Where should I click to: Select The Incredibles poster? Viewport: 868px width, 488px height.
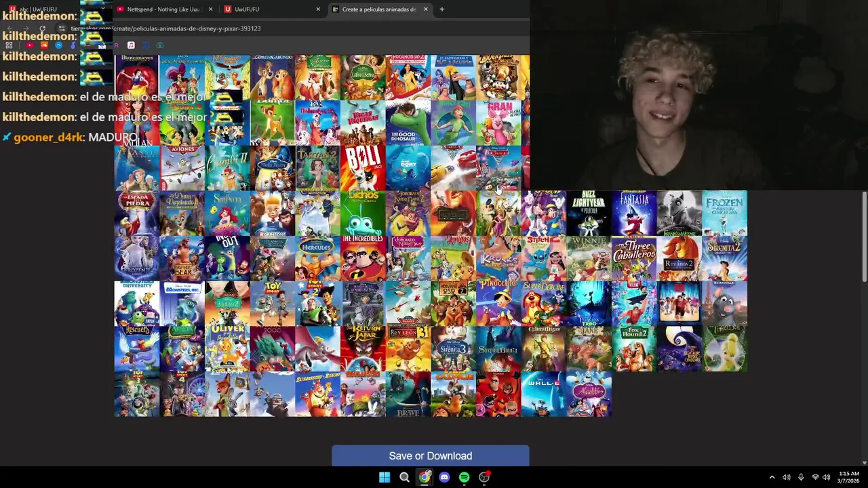363,259
